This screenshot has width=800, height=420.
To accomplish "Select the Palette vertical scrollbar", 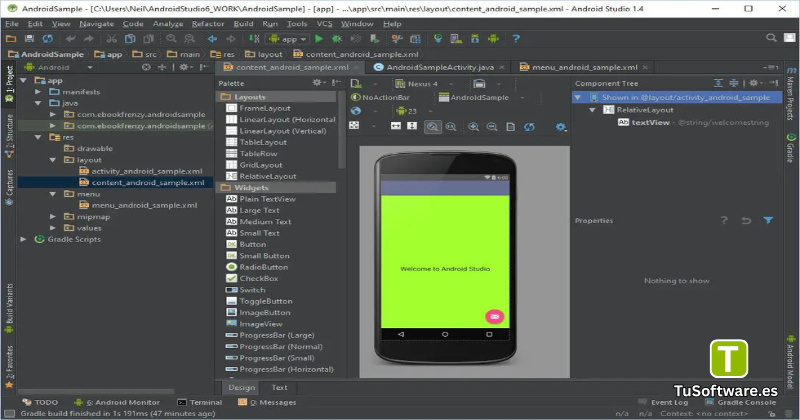I will [342, 130].
